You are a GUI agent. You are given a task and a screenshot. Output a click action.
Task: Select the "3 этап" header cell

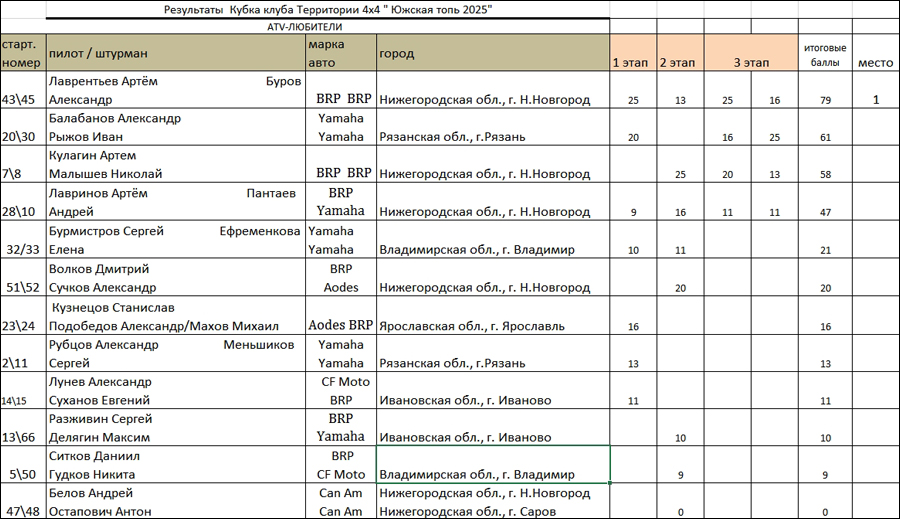751,62
